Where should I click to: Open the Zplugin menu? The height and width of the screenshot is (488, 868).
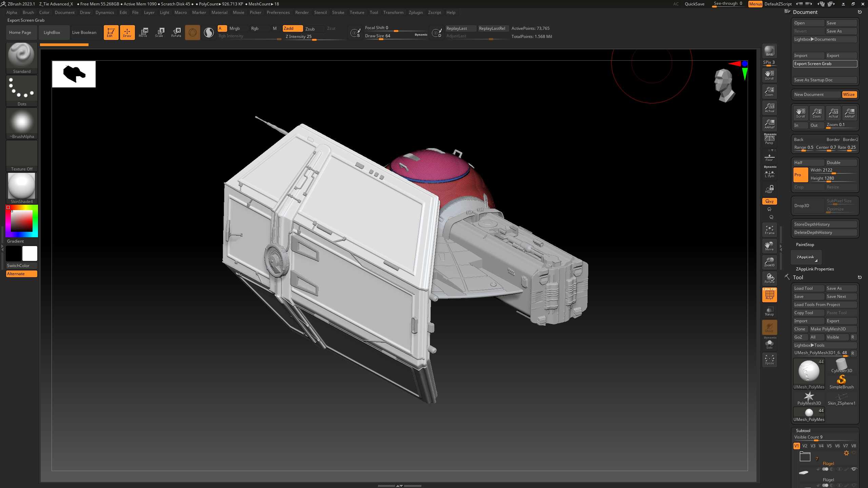pos(415,13)
